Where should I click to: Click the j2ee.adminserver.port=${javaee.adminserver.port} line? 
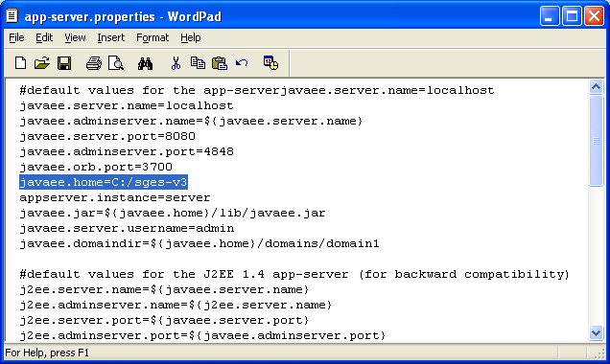[x=202, y=335]
